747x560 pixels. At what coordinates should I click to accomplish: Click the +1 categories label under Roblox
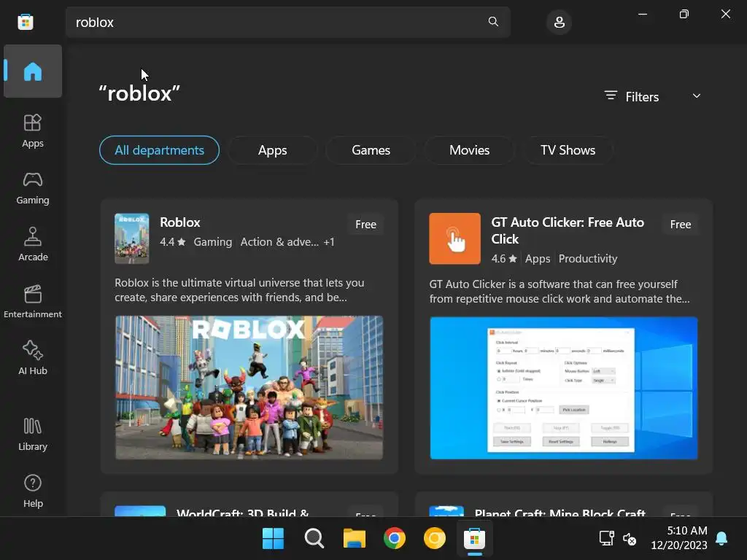(x=329, y=242)
